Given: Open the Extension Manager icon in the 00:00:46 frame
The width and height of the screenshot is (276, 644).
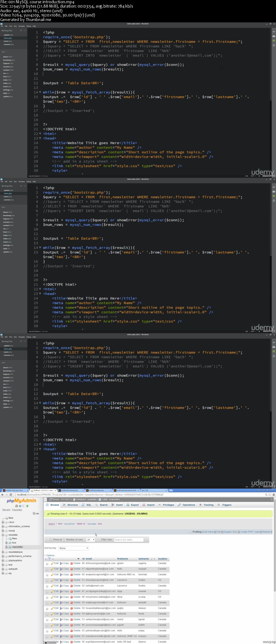Looking at the screenshot, I should (274, 36).
